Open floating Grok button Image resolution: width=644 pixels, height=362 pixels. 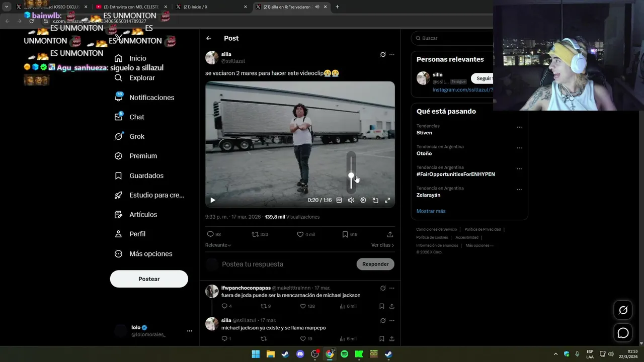623,310
